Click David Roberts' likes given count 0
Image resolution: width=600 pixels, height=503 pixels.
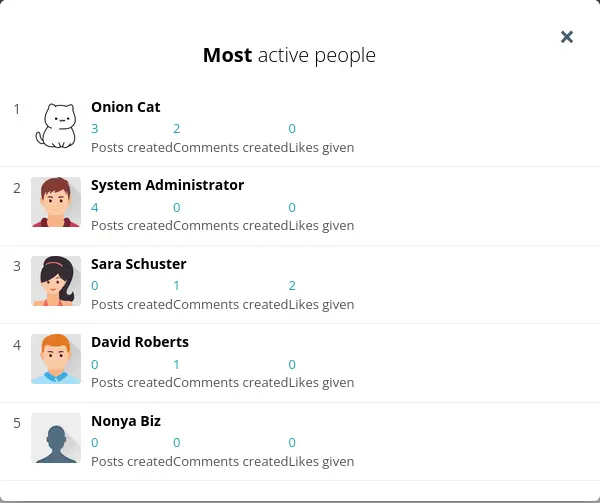pyautogui.click(x=292, y=365)
